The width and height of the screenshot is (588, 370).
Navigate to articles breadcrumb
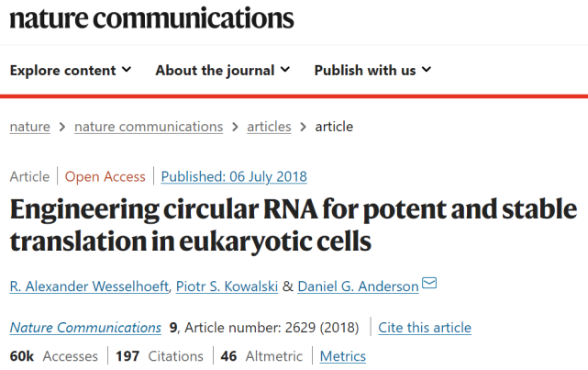tap(269, 127)
